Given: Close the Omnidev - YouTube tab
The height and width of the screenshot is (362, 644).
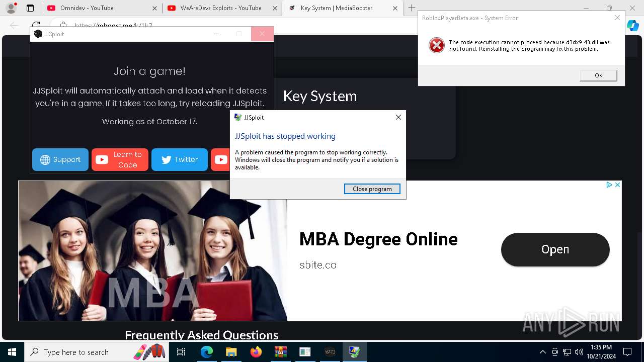Looking at the screenshot, I should click(154, 8).
